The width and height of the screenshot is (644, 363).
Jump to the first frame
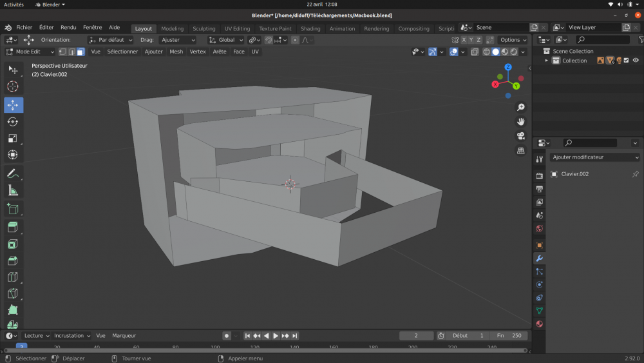247,336
